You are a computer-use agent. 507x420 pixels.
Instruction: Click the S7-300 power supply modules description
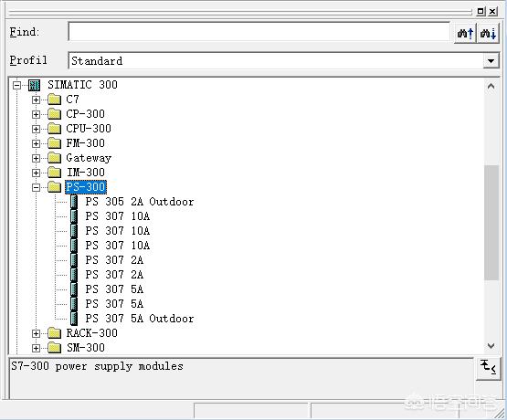[97, 366]
